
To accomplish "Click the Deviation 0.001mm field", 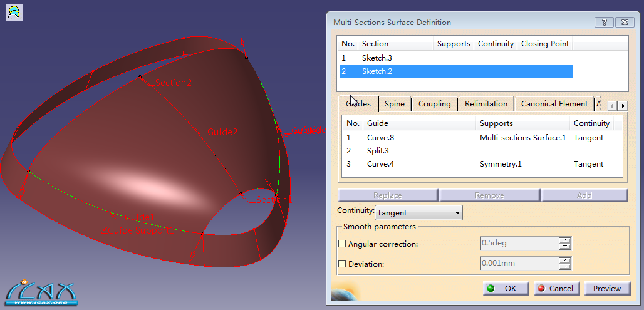I will click(x=519, y=263).
